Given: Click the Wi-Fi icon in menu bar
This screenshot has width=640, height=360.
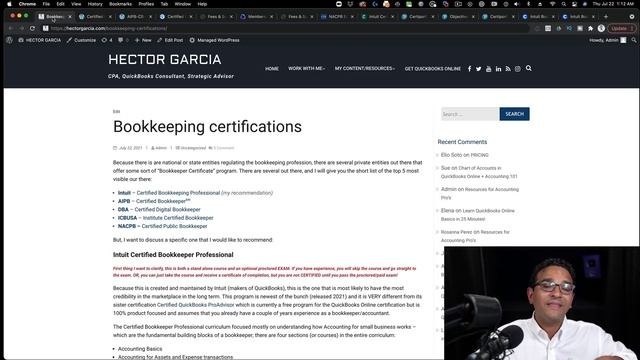Looking at the screenshot, I should (x=553, y=4).
